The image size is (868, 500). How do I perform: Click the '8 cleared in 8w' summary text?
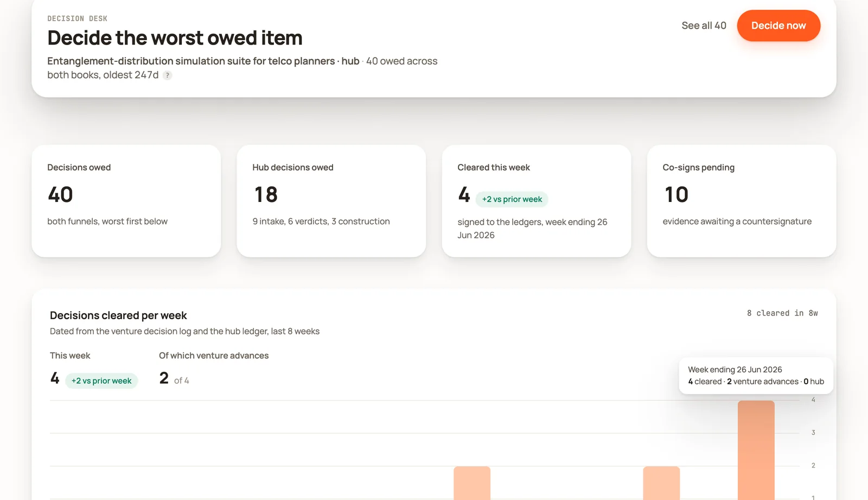click(x=782, y=313)
